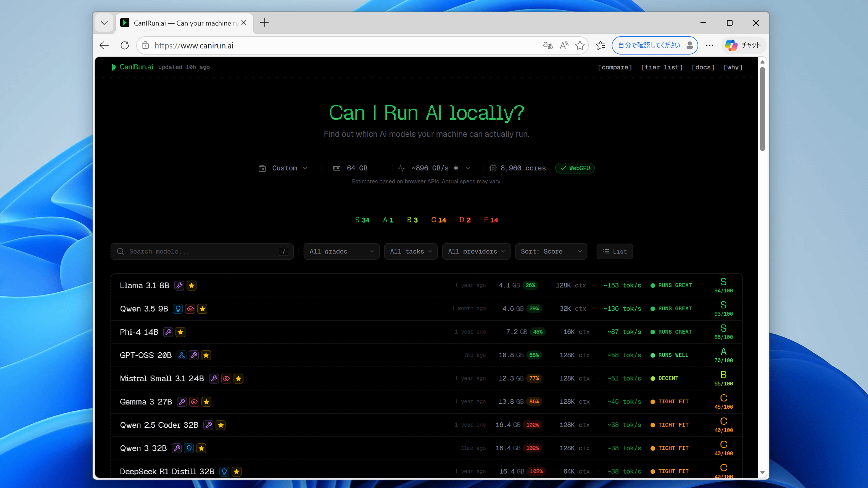The width and height of the screenshot is (868, 488).
Task: Open the Sort: Score dropdown
Action: (x=551, y=252)
